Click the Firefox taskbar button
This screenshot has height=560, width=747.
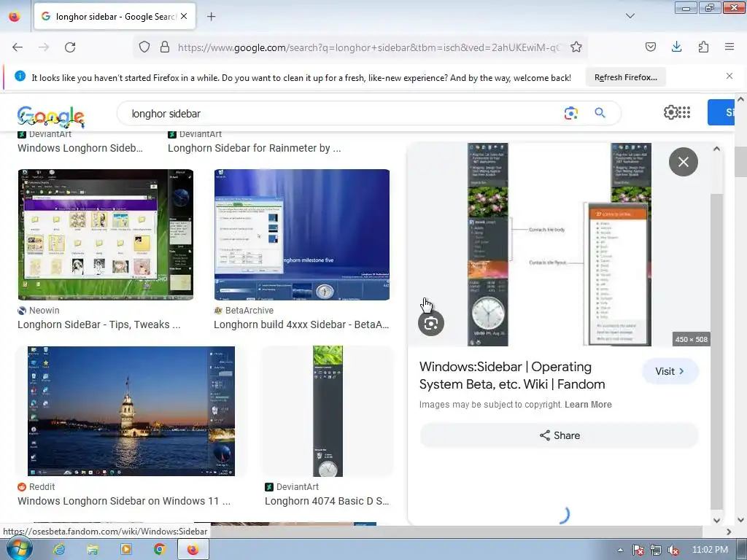(193, 549)
